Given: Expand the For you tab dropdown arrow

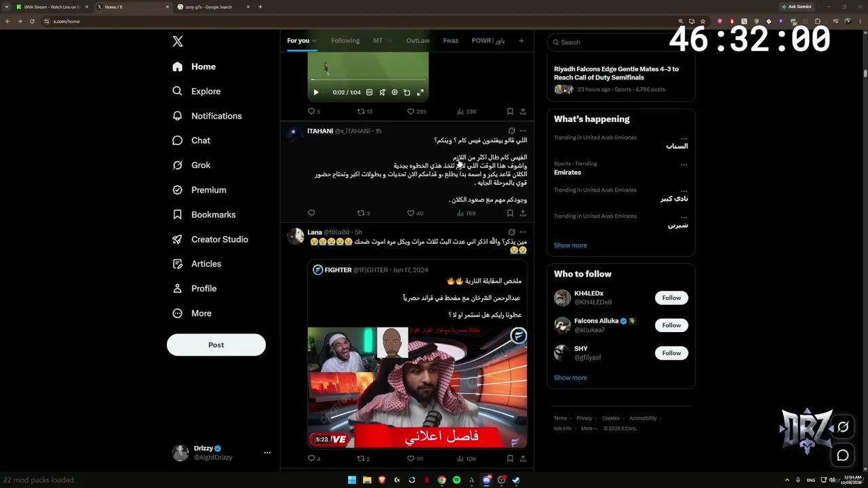Looking at the screenshot, I should pyautogui.click(x=315, y=41).
